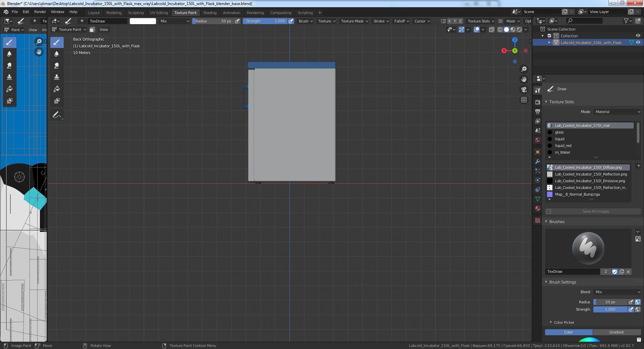Click the white brush color swatch

coord(143,21)
